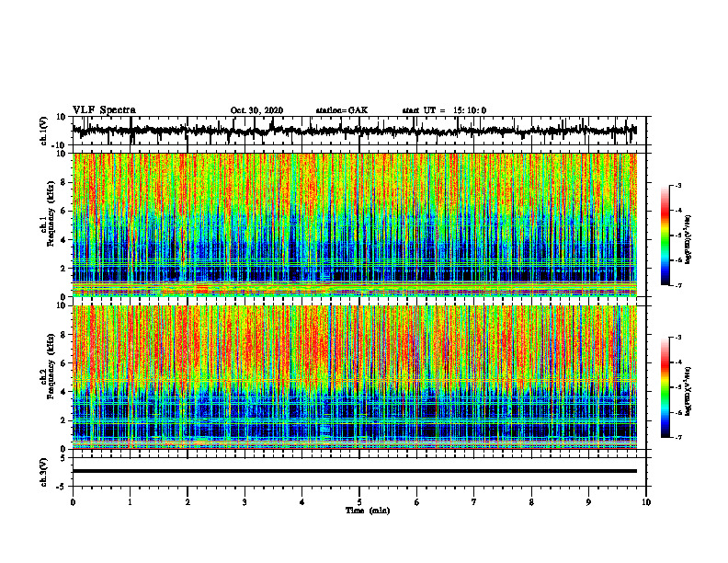Click time axis tick label "3"
The image size is (728, 563).
(x=245, y=502)
